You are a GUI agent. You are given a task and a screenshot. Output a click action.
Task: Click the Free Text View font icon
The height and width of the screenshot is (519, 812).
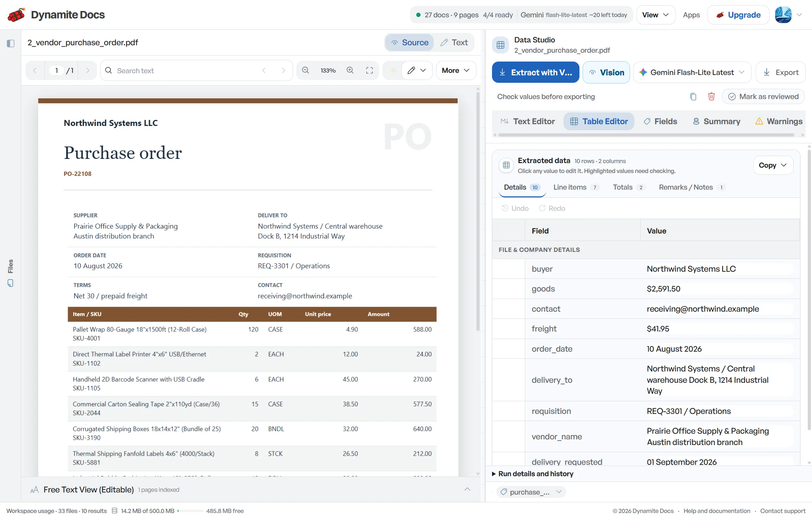pyautogui.click(x=34, y=490)
